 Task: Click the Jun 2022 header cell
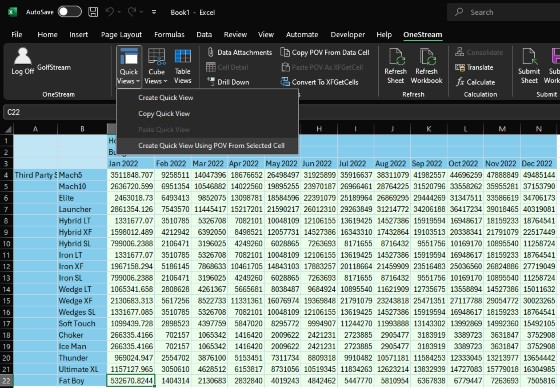coord(319,164)
